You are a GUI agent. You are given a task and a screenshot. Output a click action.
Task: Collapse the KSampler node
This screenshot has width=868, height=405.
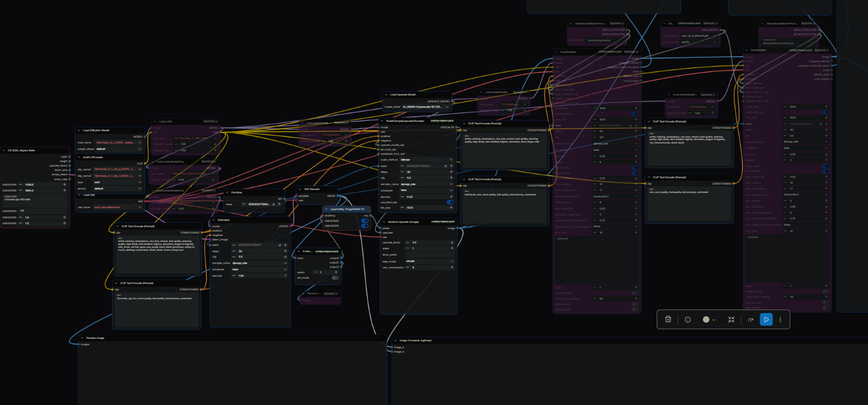[x=214, y=220]
